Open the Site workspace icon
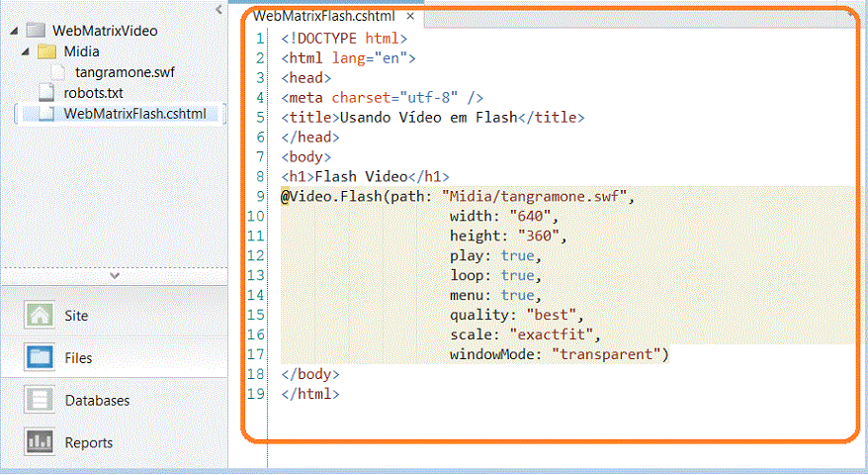The width and height of the screenshot is (868, 475). click(x=40, y=315)
